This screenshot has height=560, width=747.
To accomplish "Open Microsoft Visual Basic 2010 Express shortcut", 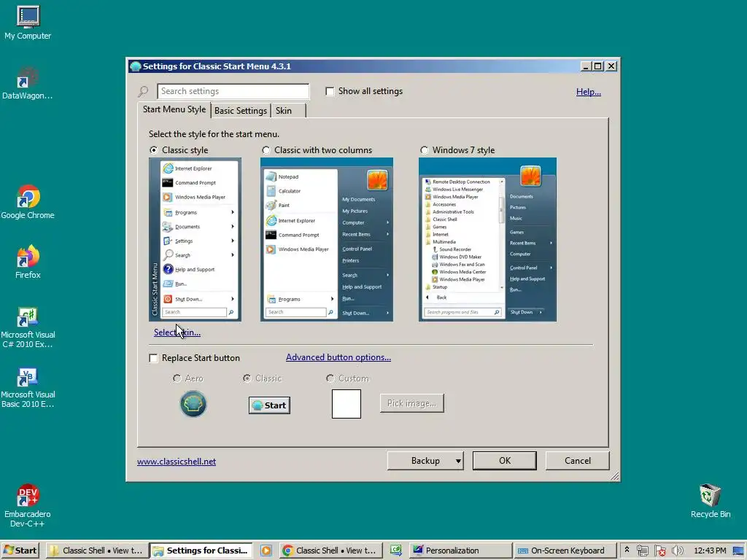I will pyautogui.click(x=28, y=388).
